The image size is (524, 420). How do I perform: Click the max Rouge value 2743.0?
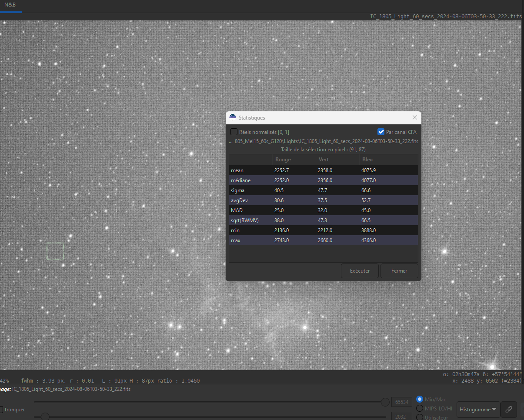click(281, 240)
